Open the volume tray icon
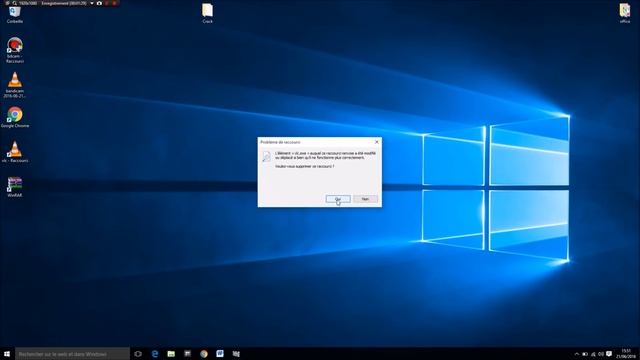This screenshot has width=640, height=360. coord(601,354)
